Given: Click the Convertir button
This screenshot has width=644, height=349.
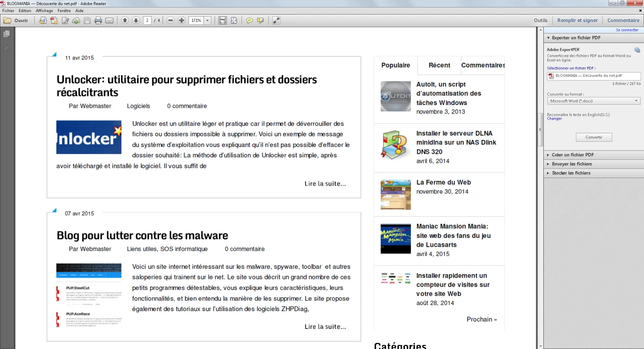Looking at the screenshot, I should [x=594, y=137].
